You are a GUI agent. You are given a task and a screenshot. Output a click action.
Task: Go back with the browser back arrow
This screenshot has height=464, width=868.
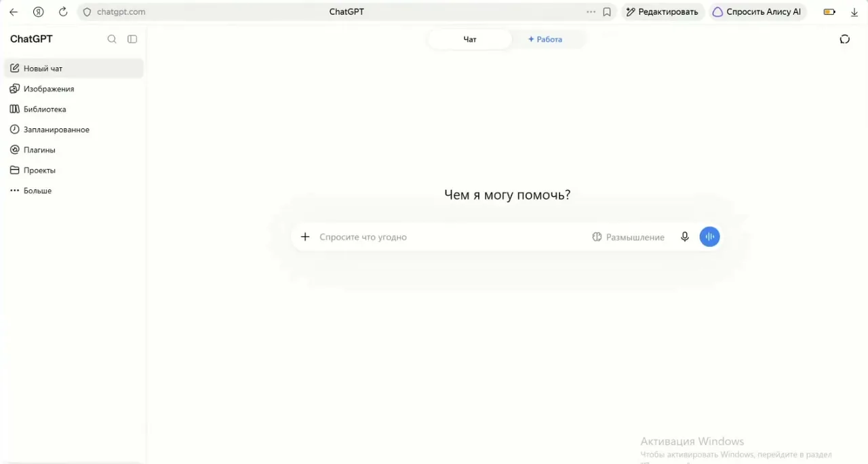[14, 12]
